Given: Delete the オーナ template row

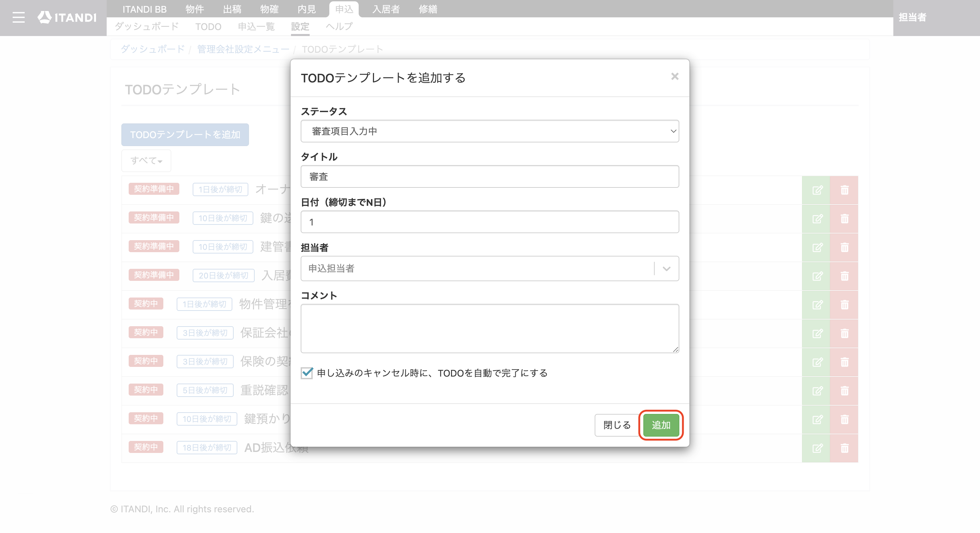Looking at the screenshot, I should (x=844, y=190).
